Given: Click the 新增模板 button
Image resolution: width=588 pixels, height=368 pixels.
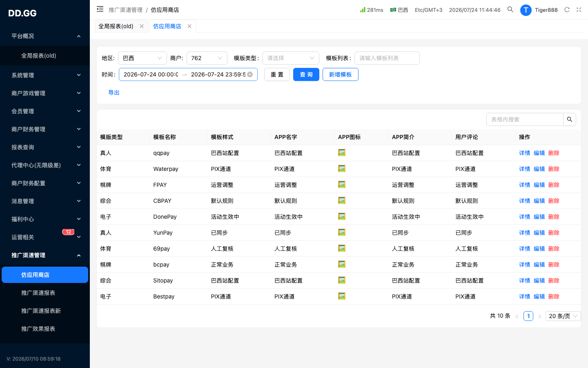Looking at the screenshot, I should coord(341,74).
